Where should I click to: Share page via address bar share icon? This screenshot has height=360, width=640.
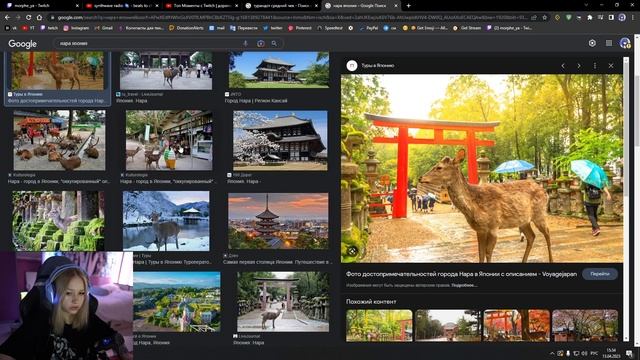(534, 18)
